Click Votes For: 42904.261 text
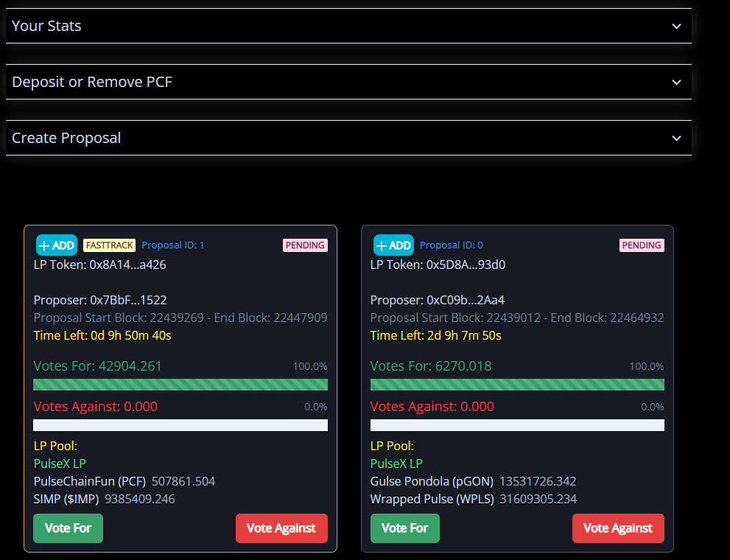 tap(97, 366)
